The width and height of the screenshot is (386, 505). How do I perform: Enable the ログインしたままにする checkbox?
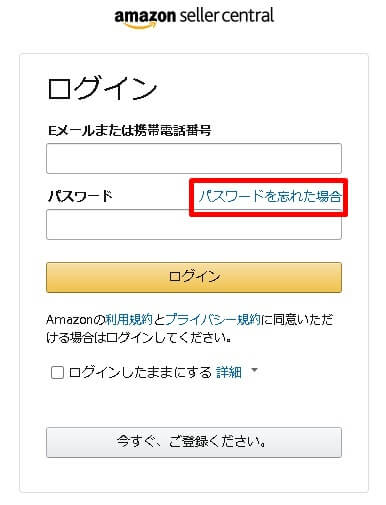tap(57, 372)
